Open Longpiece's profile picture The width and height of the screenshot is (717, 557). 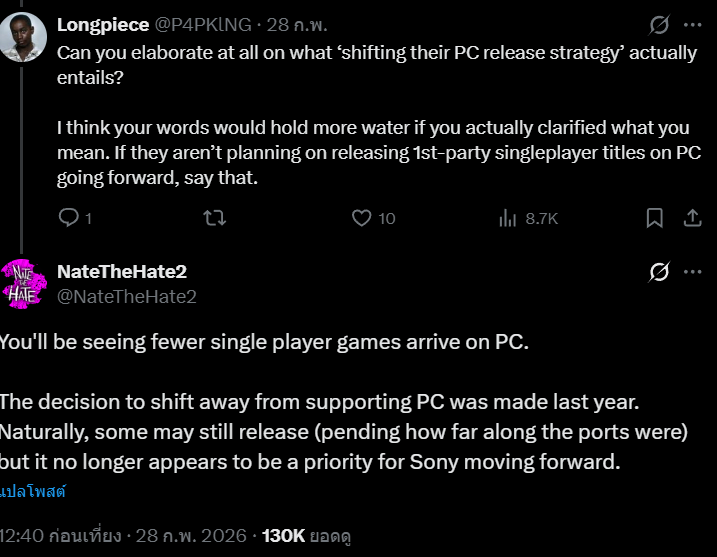point(23,36)
